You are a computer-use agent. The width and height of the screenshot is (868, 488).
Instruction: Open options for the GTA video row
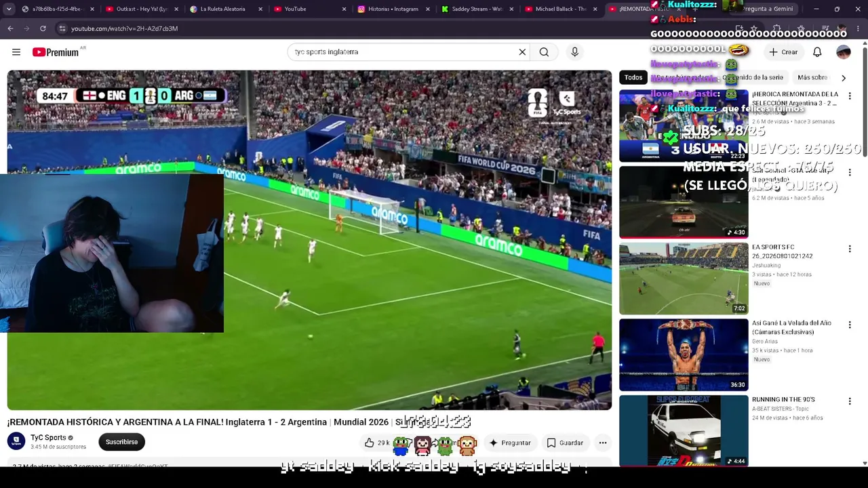click(850, 173)
